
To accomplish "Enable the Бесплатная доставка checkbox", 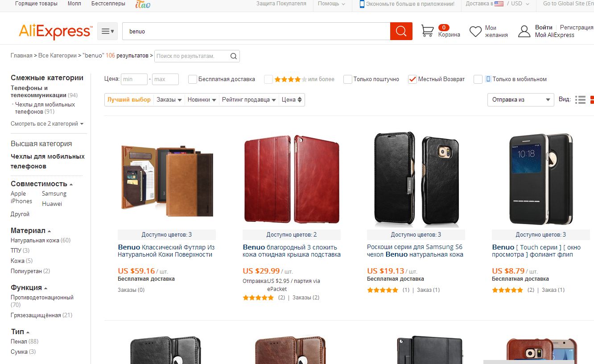I will (193, 79).
